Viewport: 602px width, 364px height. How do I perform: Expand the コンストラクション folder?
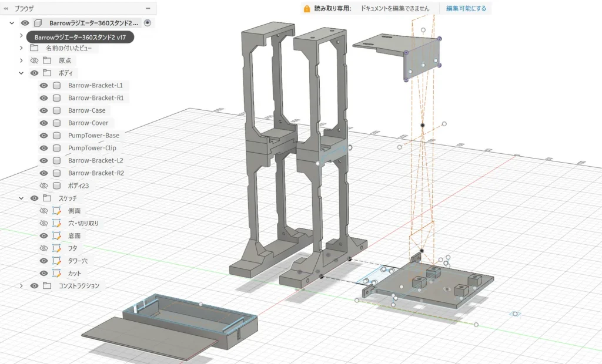point(21,286)
